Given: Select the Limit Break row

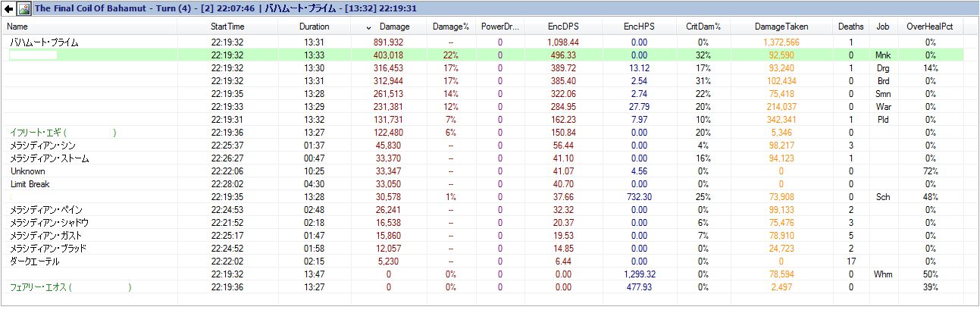Looking at the screenshot, I should click(482, 184).
